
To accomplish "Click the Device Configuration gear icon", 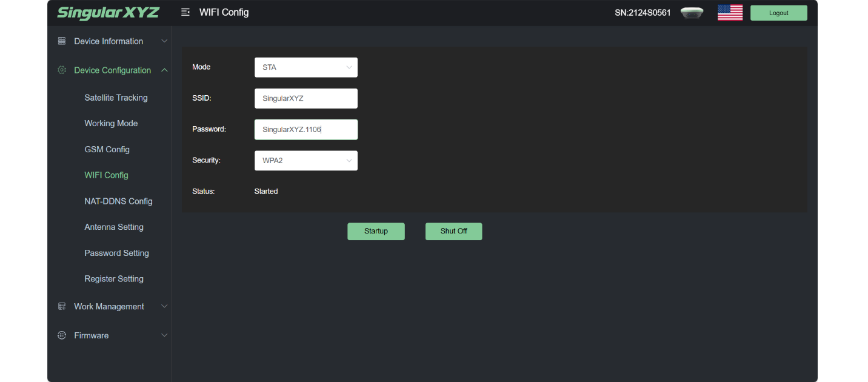I will click(x=62, y=70).
